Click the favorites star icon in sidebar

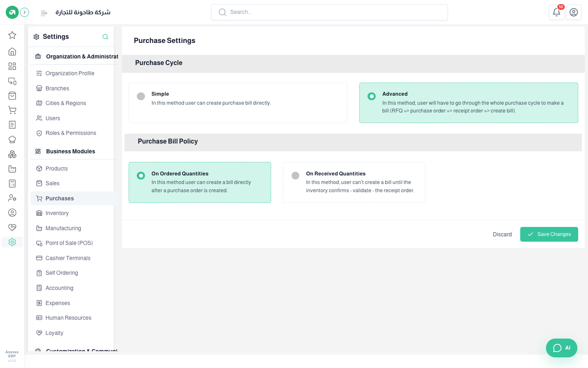pos(12,35)
